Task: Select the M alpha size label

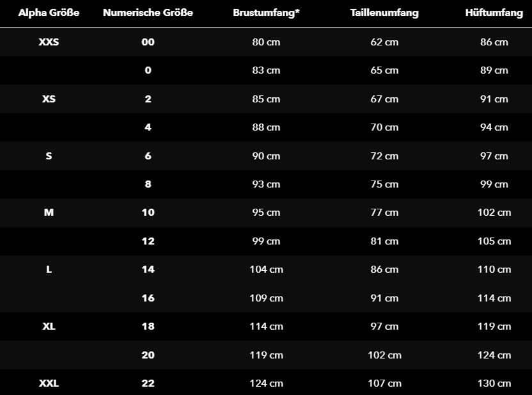Action: [x=49, y=213]
